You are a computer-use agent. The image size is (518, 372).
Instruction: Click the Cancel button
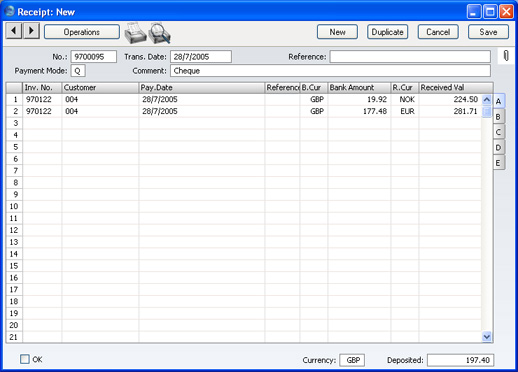click(x=438, y=32)
